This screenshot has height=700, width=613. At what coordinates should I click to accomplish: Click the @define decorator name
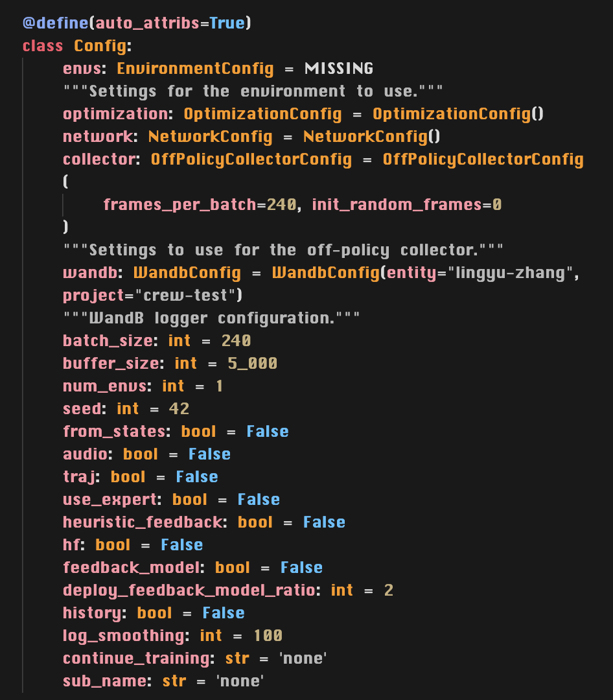click(55, 23)
